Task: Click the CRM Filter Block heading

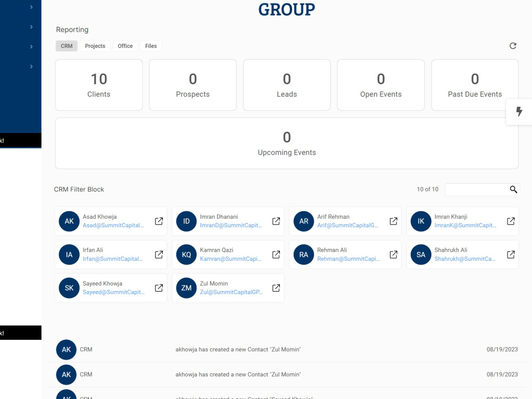Action: [79, 189]
